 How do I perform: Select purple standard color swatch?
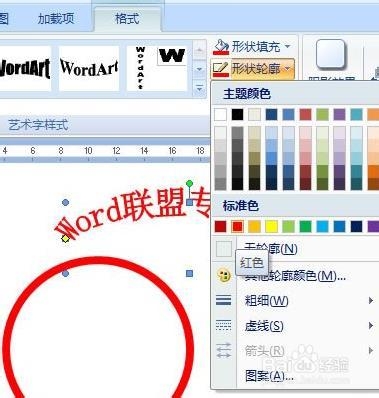[x=373, y=226]
